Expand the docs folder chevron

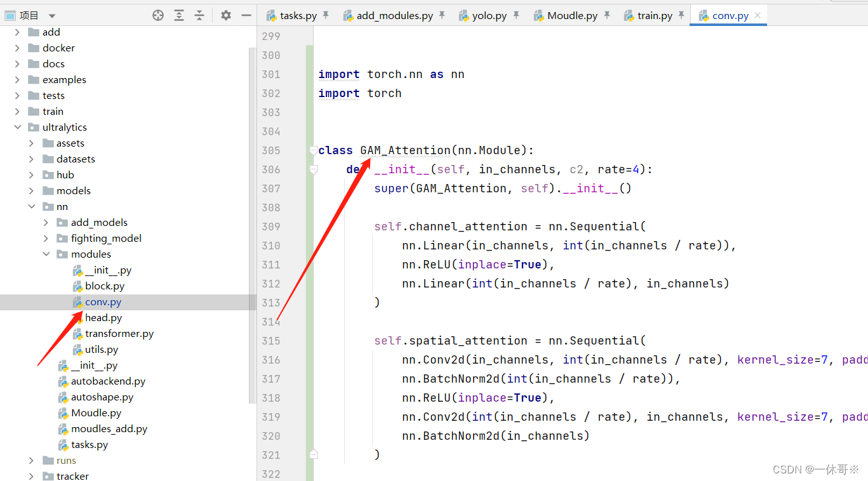point(17,63)
